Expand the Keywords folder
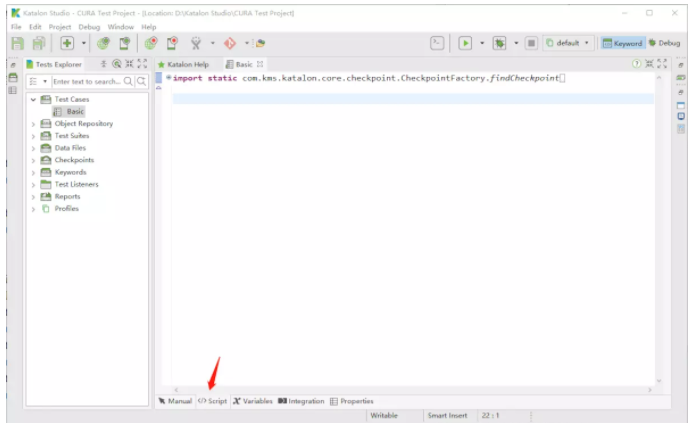This screenshot has height=431, width=697. 33,172
